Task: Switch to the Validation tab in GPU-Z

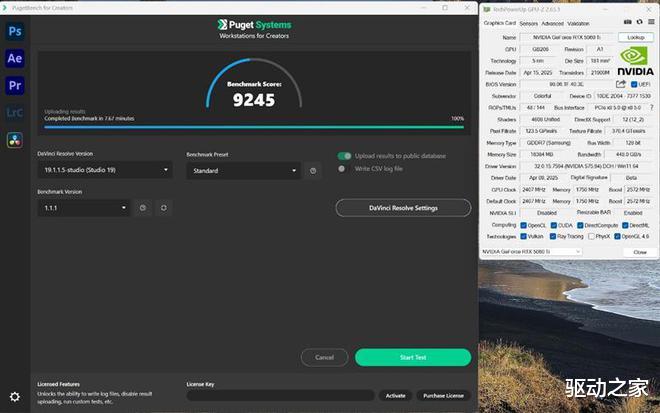Action: tap(578, 24)
